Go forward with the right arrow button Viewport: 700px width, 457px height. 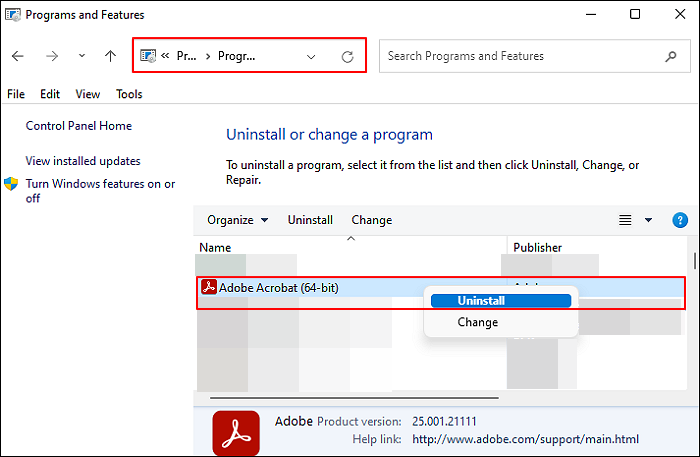click(x=52, y=56)
